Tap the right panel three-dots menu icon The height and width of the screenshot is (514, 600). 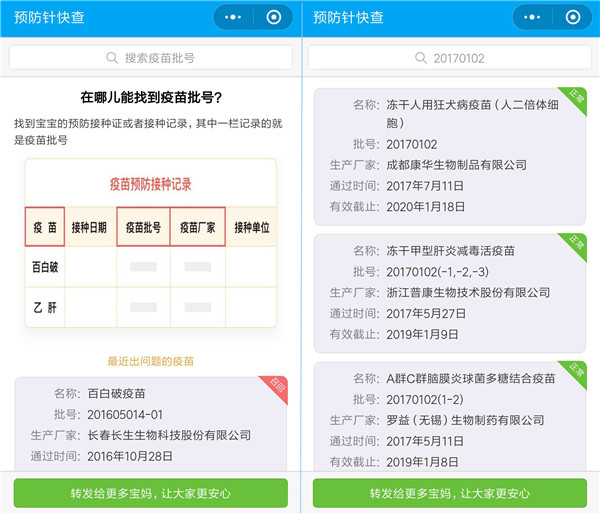click(533, 17)
